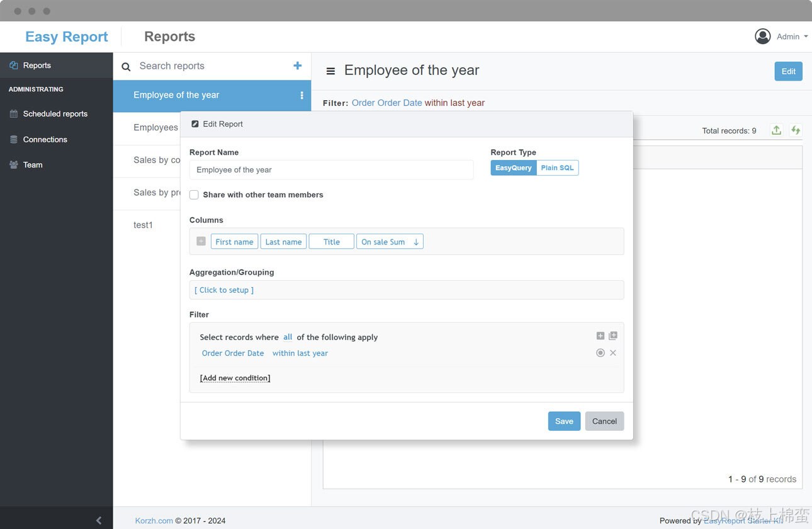
Task: Click Order Order Date in header filter
Action: [386, 103]
